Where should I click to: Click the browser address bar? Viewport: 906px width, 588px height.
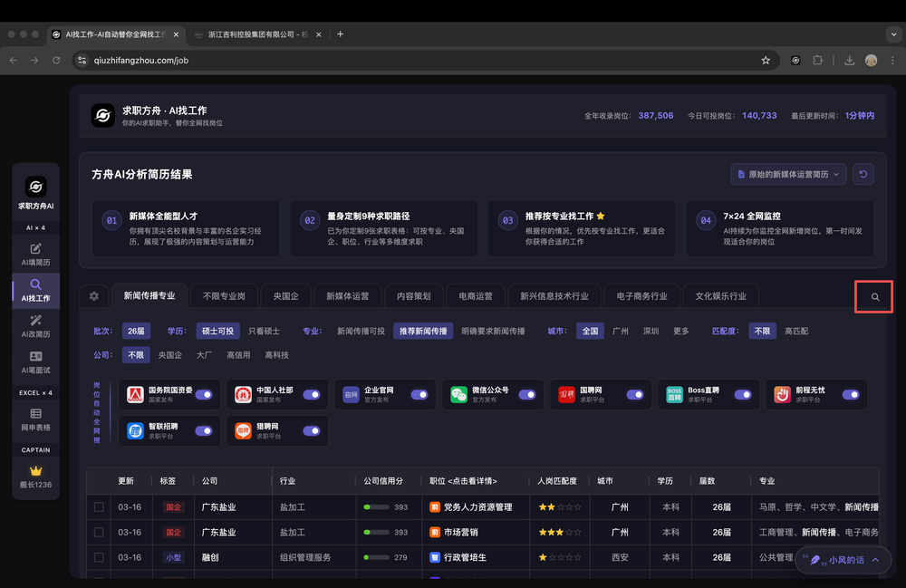(417, 61)
